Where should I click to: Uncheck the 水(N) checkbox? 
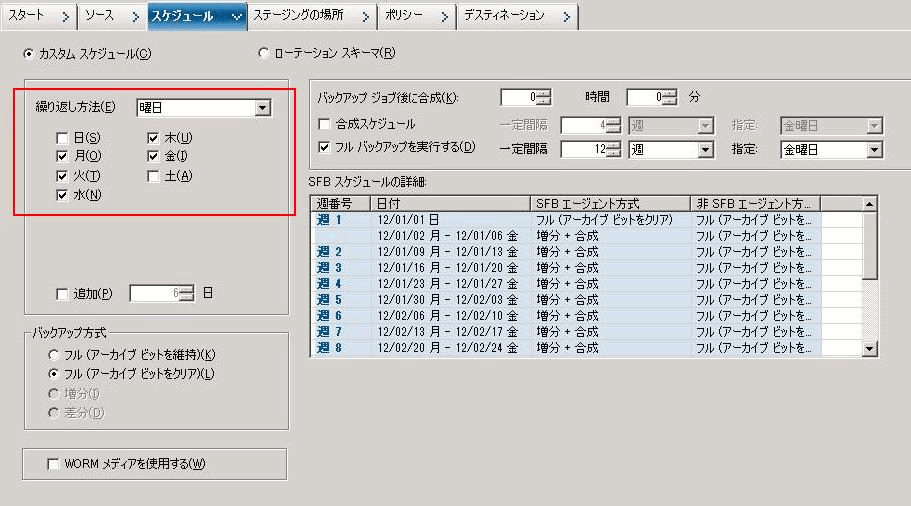point(62,195)
